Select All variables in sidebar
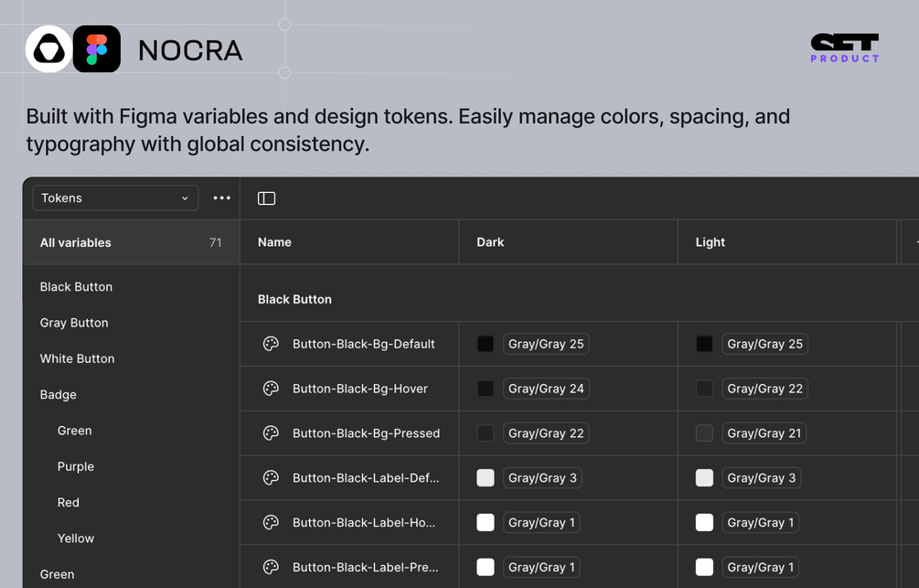The height and width of the screenshot is (588, 919). point(76,242)
